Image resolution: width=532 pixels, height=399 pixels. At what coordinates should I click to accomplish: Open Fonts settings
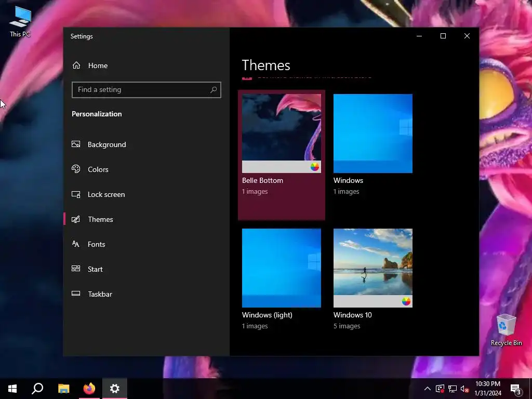coord(146,244)
